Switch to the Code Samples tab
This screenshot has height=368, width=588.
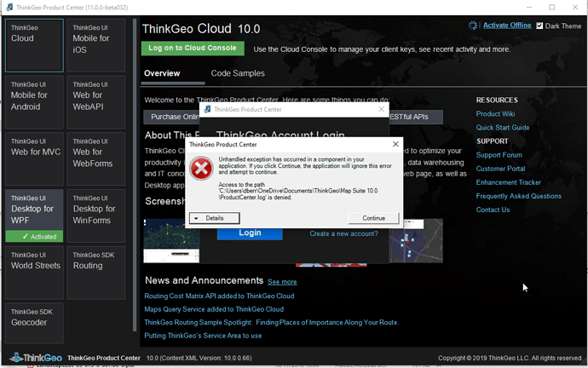[238, 73]
